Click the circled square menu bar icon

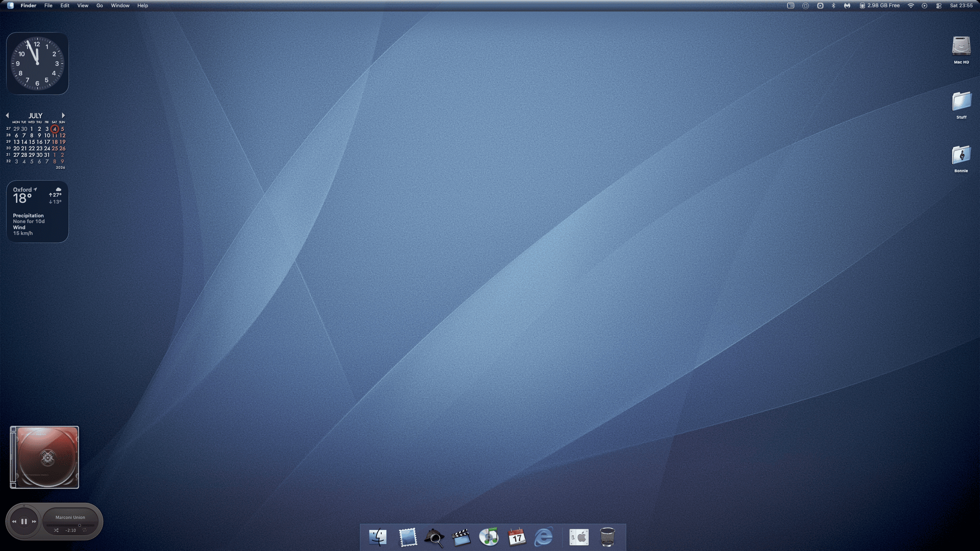[x=805, y=6]
